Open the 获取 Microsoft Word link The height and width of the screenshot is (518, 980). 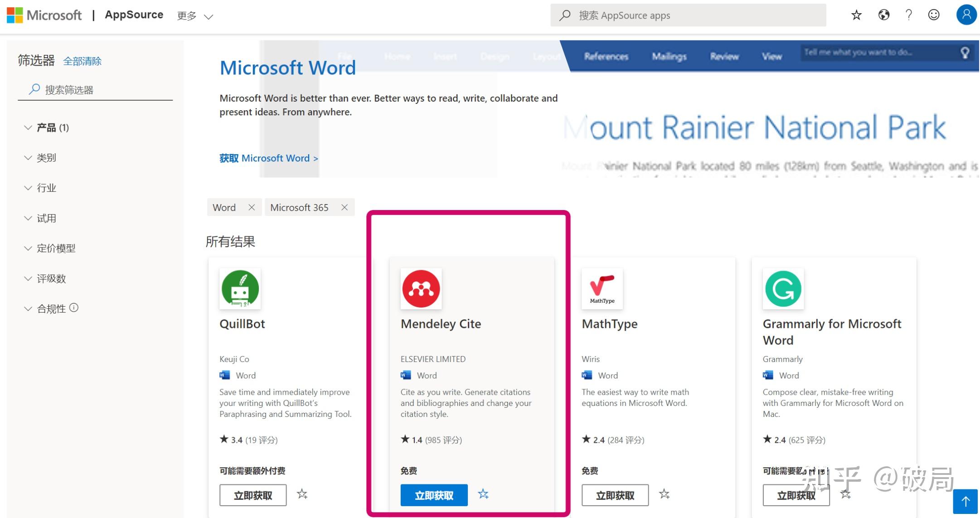(x=269, y=158)
